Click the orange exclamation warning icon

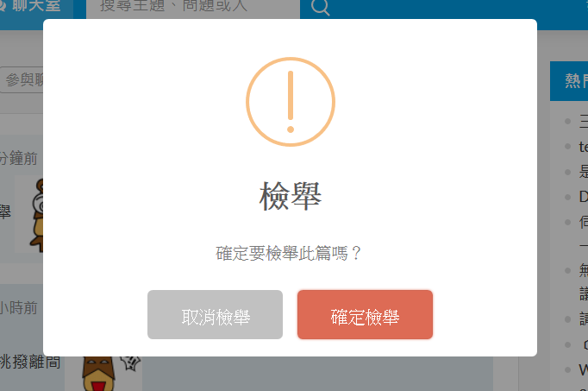291,102
